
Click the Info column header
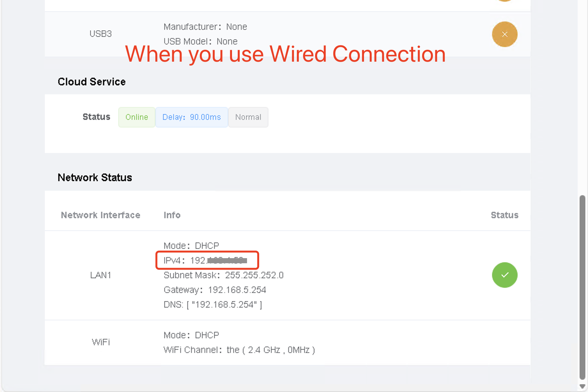pyautogui.click(x=172, y=215)
